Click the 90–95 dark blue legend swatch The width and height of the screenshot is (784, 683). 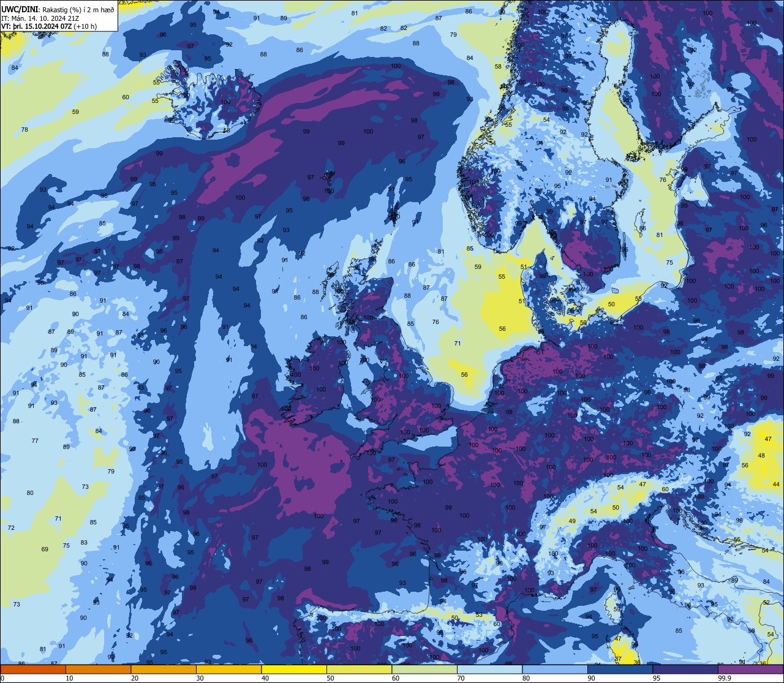(620, 670)
